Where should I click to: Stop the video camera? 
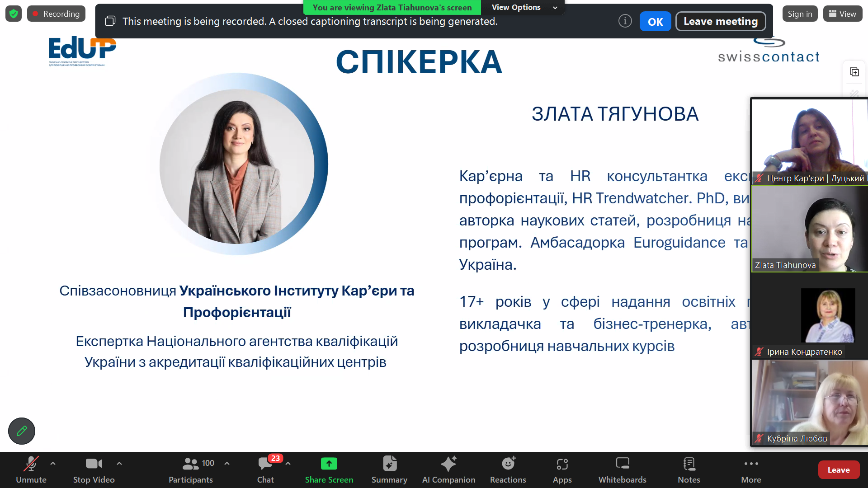94,469
